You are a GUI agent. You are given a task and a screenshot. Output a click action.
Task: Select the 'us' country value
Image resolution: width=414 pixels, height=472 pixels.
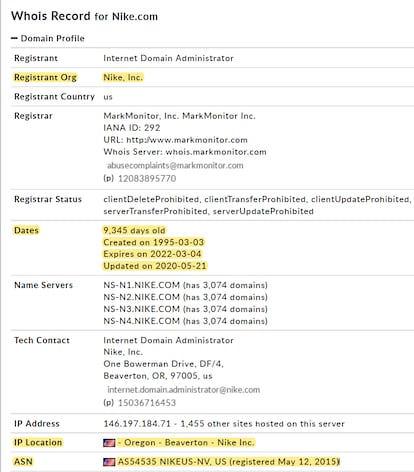(x=108, y=97)
